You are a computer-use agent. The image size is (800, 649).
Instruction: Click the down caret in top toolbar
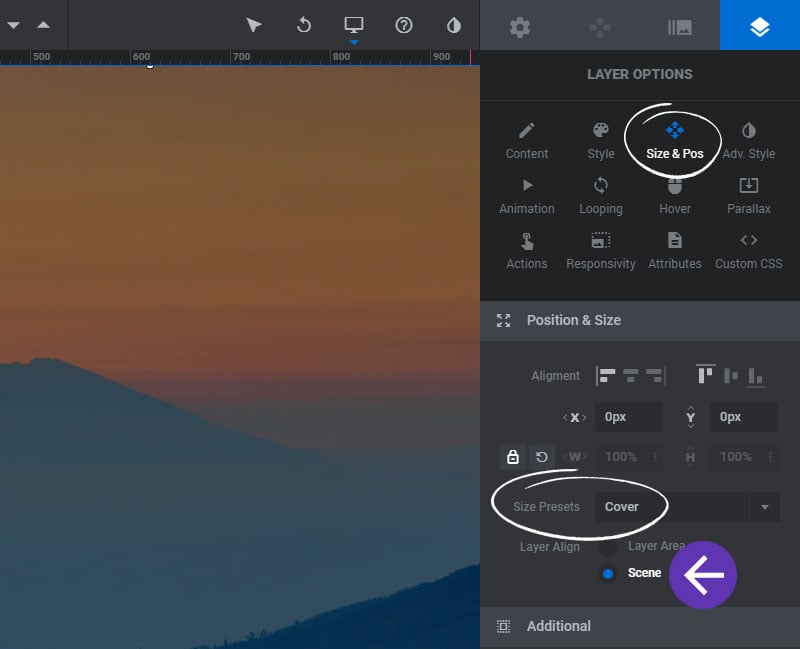coord(13,25)
